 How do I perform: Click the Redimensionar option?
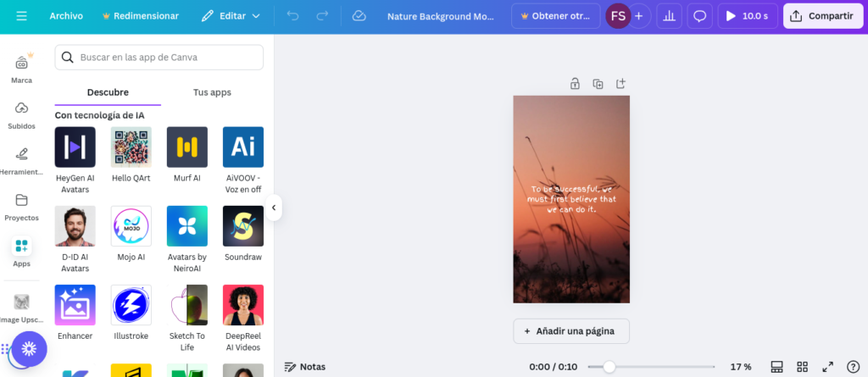[141, 16]
